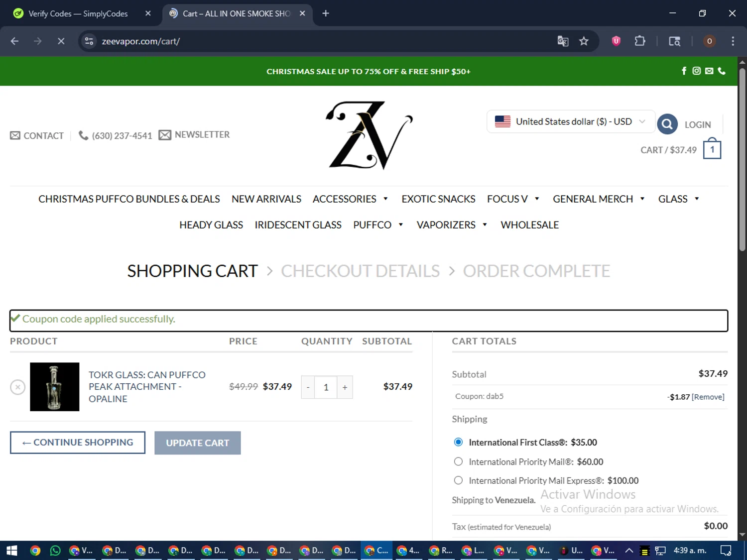Expand the Accessories menu arrow

coord(385,199)
